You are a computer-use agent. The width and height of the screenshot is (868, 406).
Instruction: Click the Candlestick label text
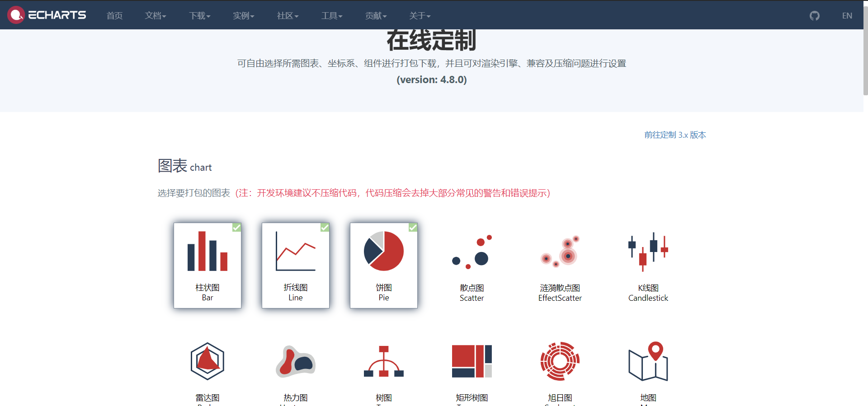[x=648, y=298]
